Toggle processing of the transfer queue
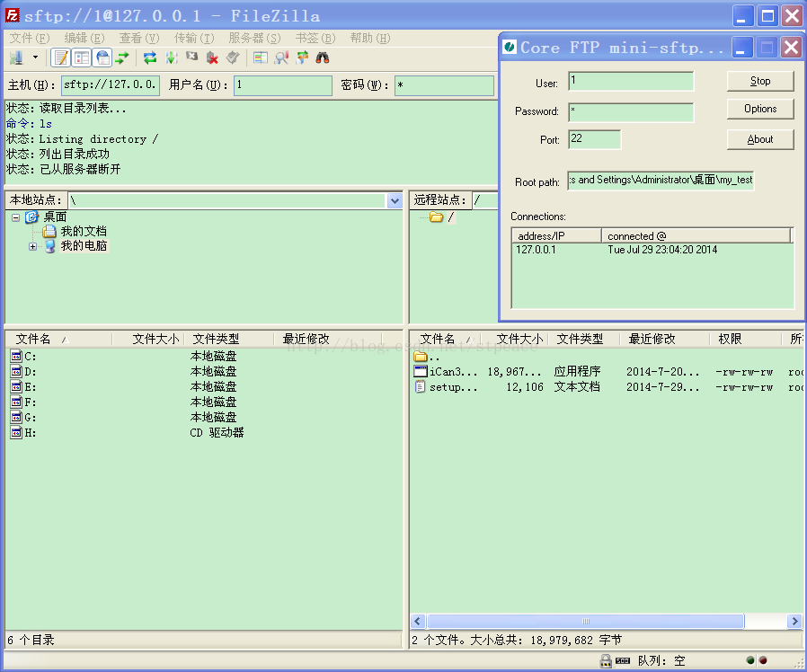Image resolution: width=807 pixels, height=672 pixels. pyautogui.click(x=171, y=57)
